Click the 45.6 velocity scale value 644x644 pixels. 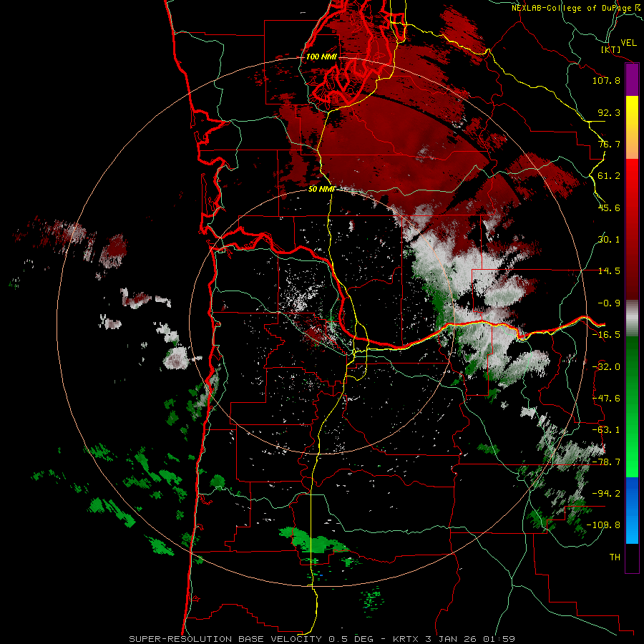(609, 208)
